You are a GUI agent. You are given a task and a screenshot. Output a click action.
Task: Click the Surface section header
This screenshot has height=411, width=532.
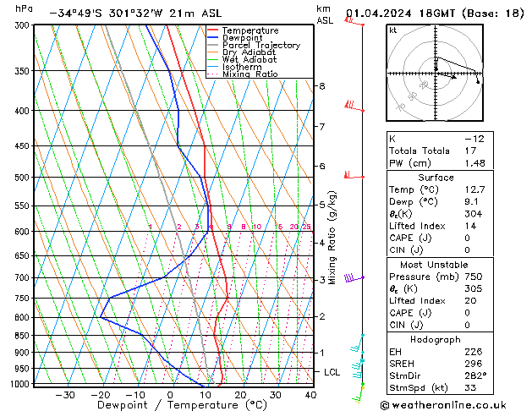(x=435, y=178)
